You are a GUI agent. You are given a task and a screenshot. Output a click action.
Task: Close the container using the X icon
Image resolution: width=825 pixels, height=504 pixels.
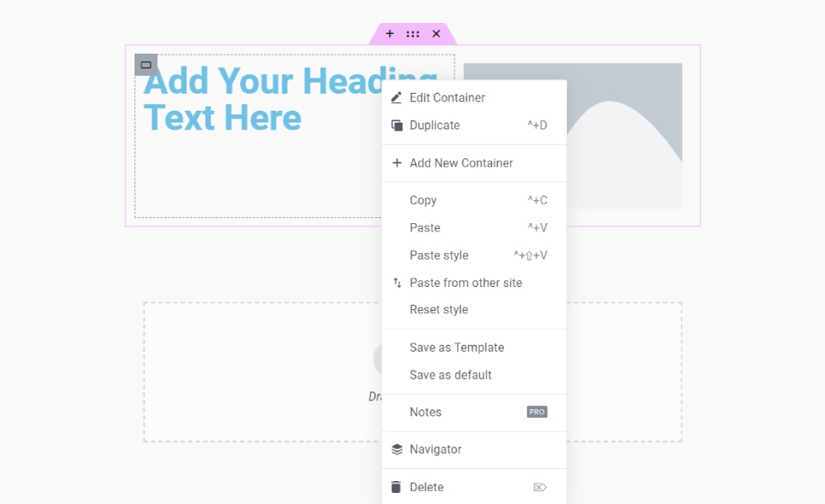[436, 33]
